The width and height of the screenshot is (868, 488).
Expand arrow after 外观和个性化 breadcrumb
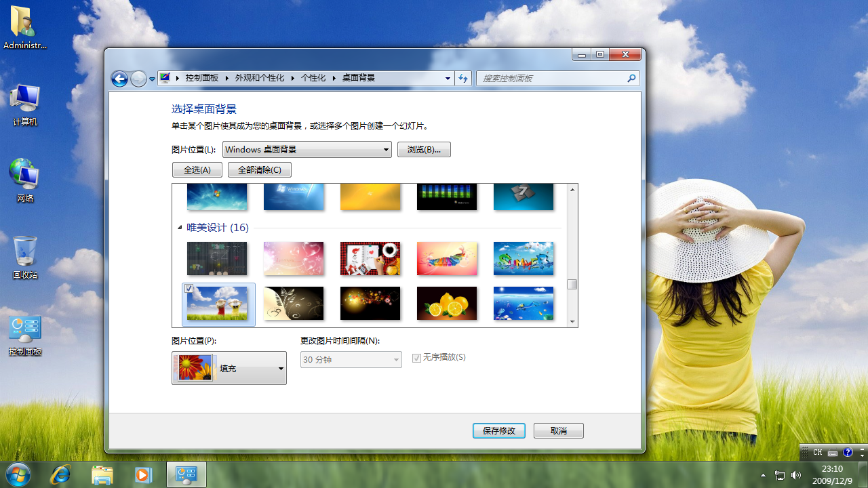coord(293,78)
